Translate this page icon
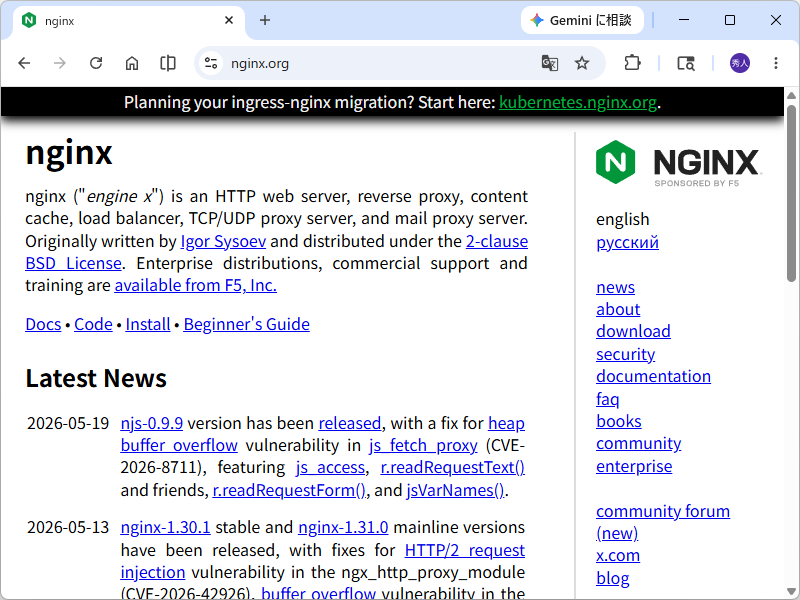Viewport: 800px width, 600px height. [549, 63]
